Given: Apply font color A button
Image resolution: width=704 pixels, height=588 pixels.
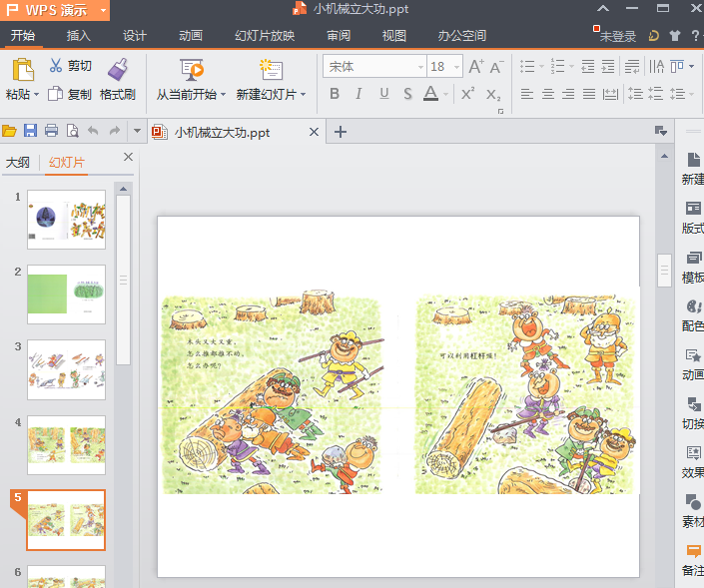Looking at the screenshot, I should [431, 94].
